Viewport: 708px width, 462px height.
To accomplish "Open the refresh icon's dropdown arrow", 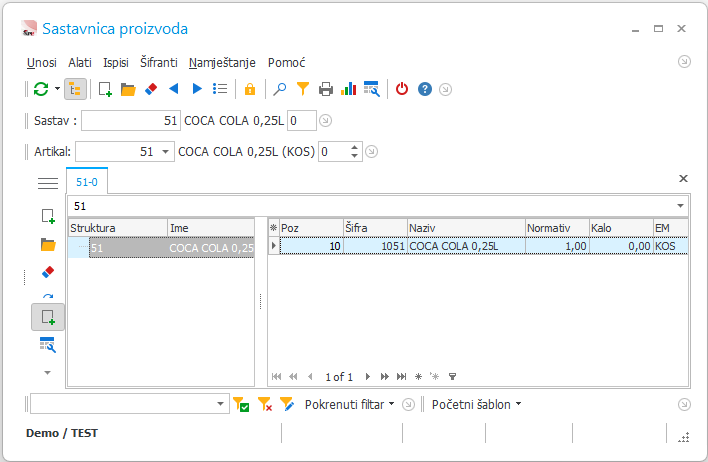I will point(57,89).
